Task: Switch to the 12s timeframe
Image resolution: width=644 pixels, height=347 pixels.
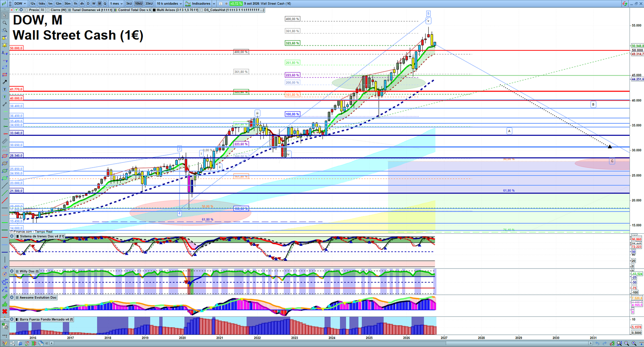Action: coord(33,4)
